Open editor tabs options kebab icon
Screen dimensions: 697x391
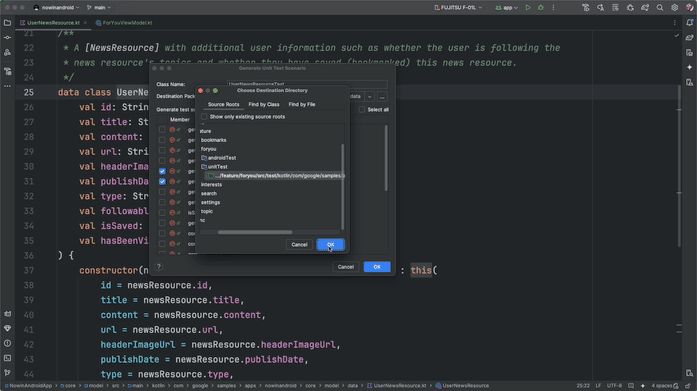(675, 23)
